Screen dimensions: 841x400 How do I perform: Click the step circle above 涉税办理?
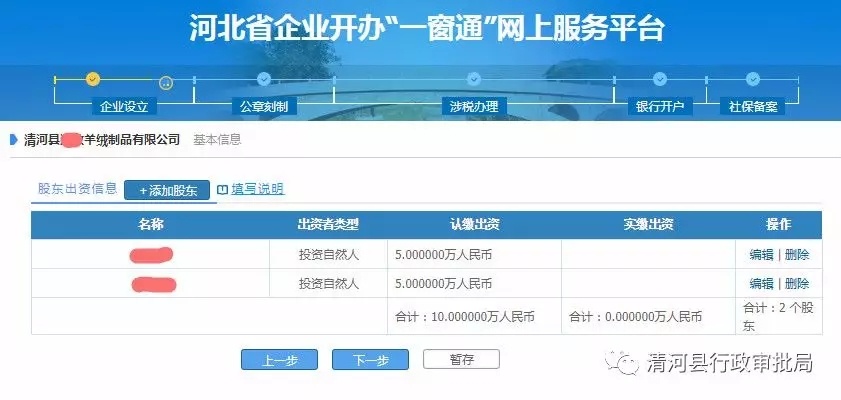coord(474,79)
